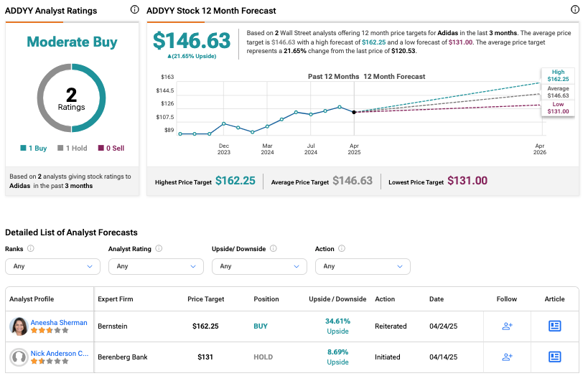
Task: Click the Initiated action cell
Action: 388,357
